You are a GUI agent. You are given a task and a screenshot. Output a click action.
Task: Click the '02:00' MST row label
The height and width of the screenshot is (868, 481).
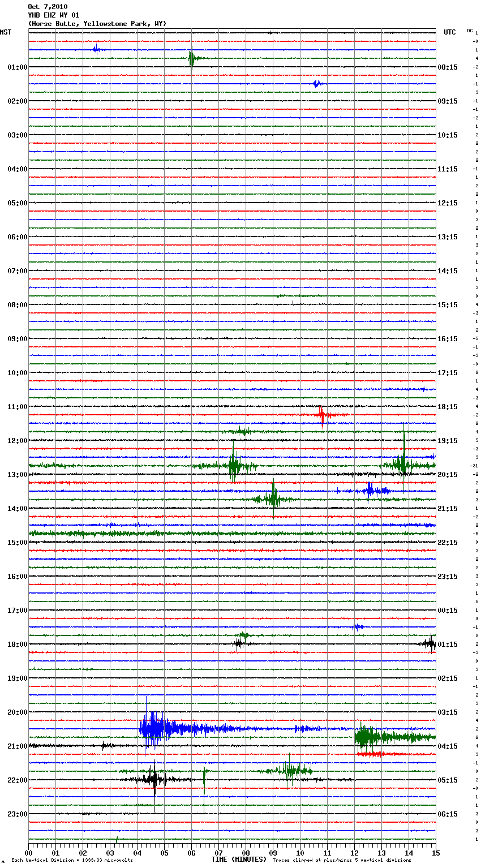pyautogui.click(x=18, y=101)
